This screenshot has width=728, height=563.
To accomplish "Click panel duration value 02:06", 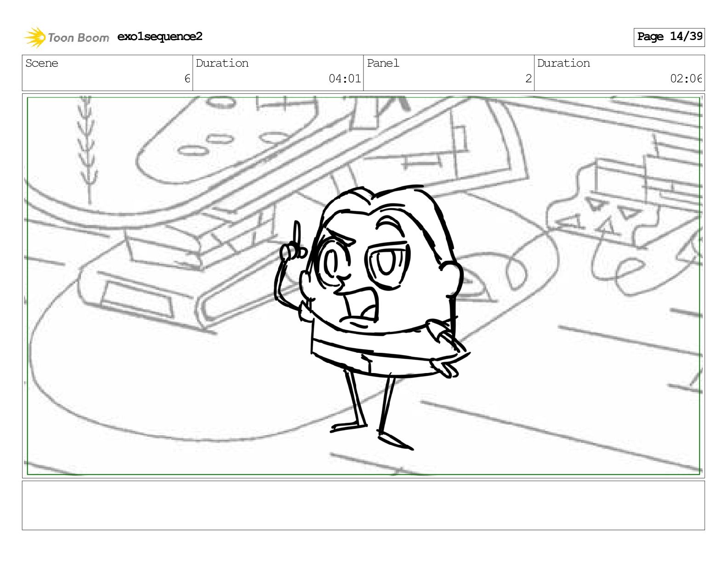I will [686, 79].
